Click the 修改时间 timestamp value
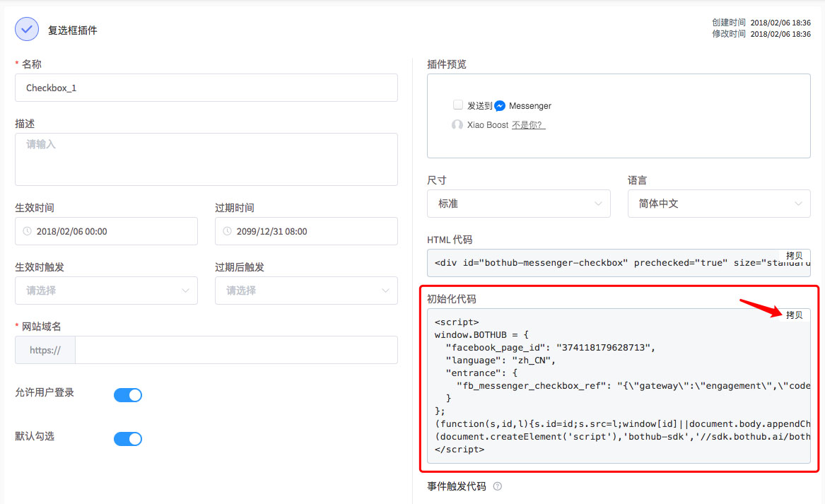The width and height of the screenshot is (825, 504). 780,34
